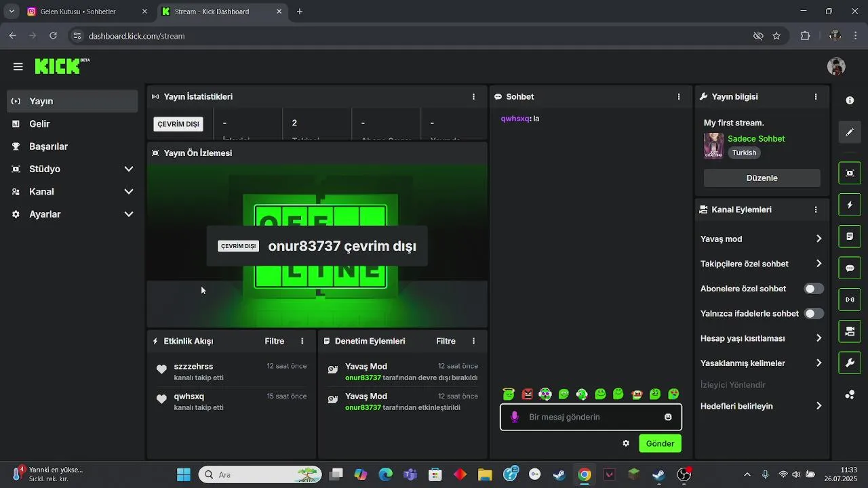Click szzzehrss in activity feed

(193, 367)
